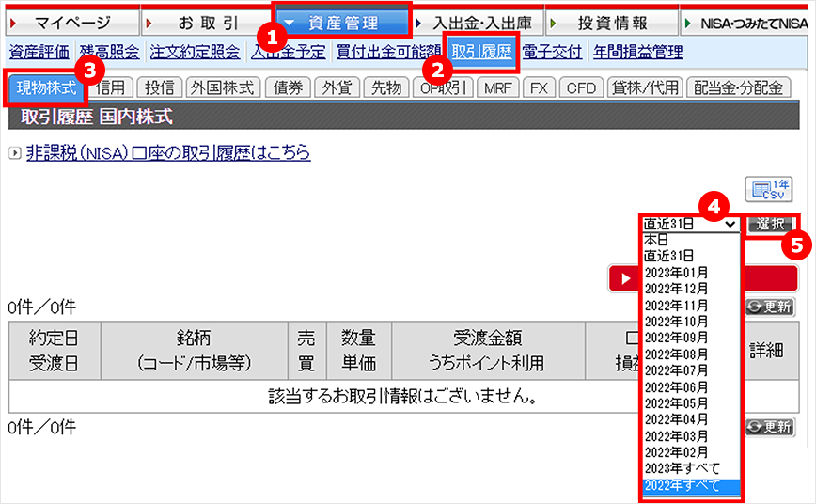Switch to the 配当金・分配金 tab
The image size is (816, 504).
[x=739, y=87]
